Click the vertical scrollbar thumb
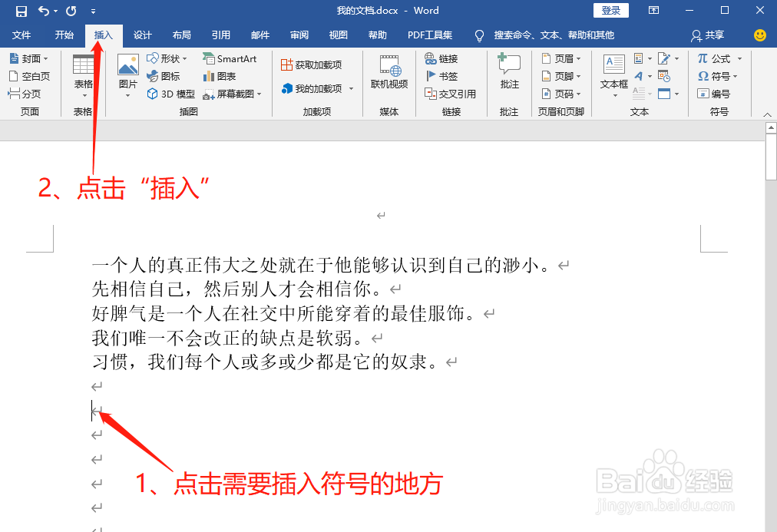Image resolution: width=777 pixels, height=532 pixels. coord(771,157)
